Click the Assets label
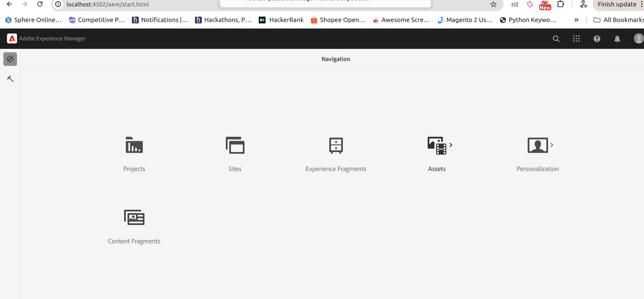Viewport: 644px width, 299px height. coord(437,169)
